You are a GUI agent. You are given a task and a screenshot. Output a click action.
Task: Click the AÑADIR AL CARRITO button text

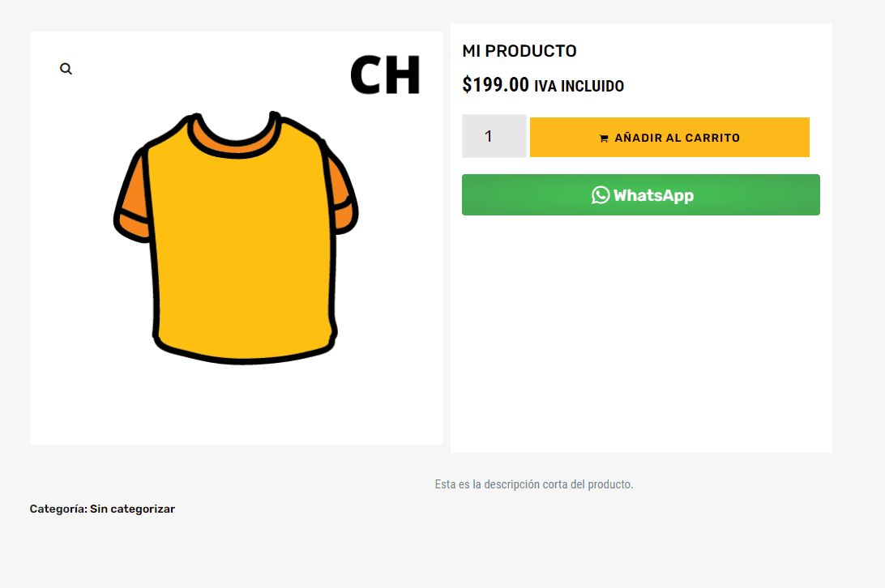(677, 138)
